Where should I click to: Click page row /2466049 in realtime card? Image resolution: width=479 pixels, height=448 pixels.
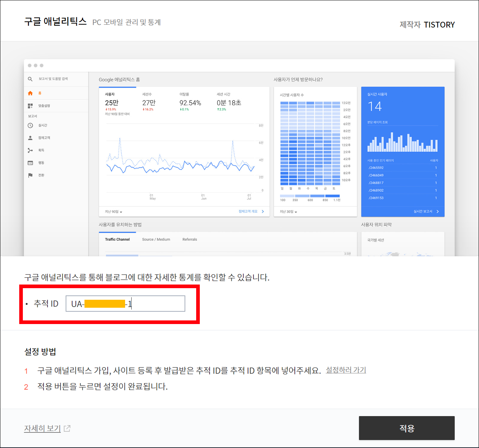coord(402,175)
